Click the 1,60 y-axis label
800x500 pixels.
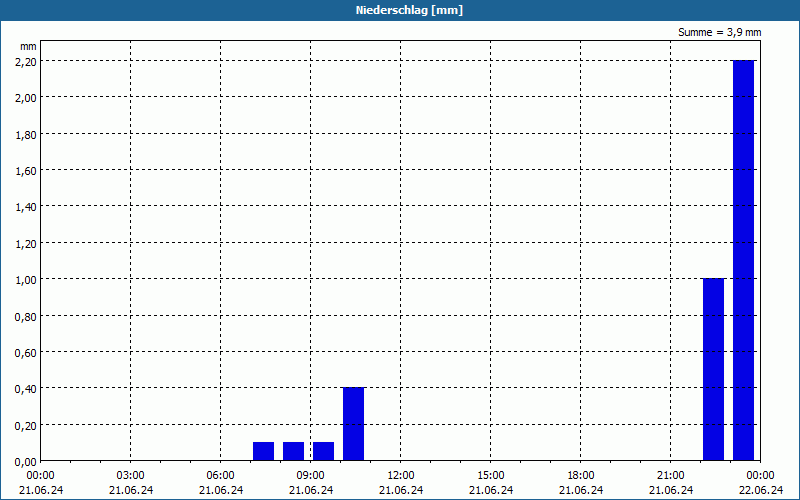pyautogui.click(x=26, y=170)
